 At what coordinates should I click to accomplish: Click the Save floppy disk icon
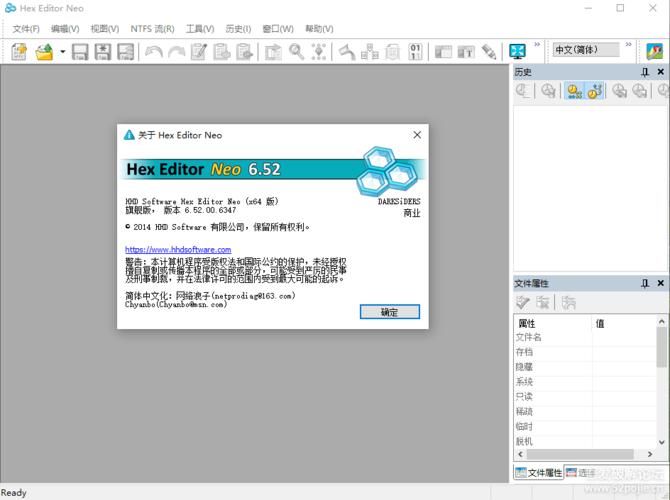80,52
